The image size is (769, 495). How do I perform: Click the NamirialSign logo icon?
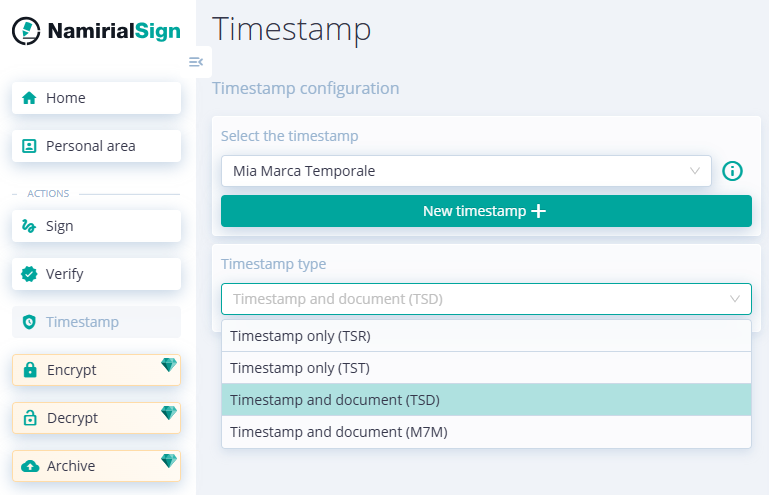point(26,31)
